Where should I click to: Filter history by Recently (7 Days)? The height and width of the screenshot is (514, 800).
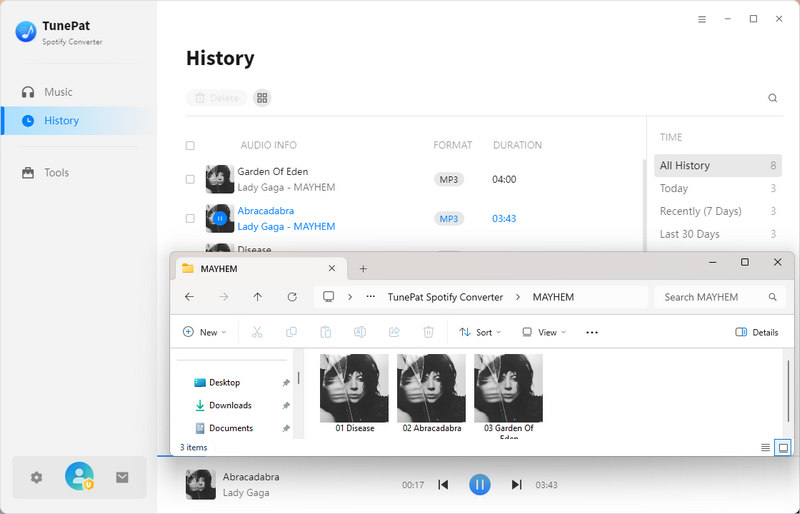tap(717, 211)
